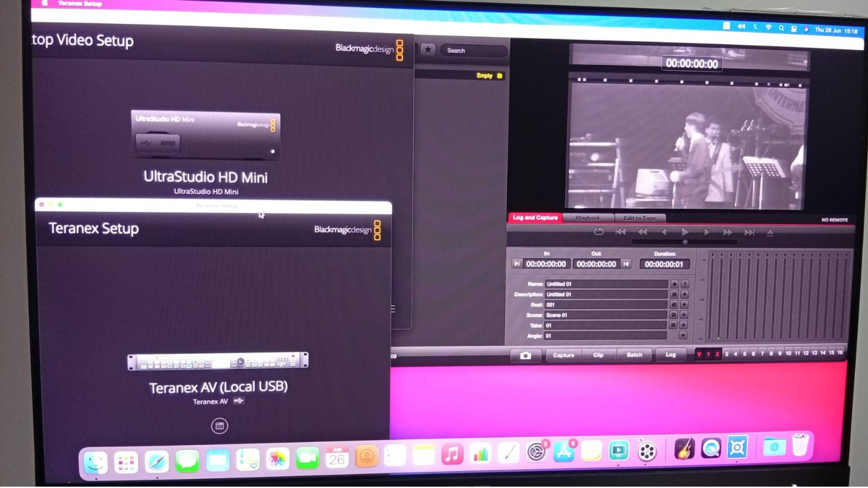Open System Preferences from the Dock
Screen dimensions: 868x488
pyautogui.click(x=536, y=452)
